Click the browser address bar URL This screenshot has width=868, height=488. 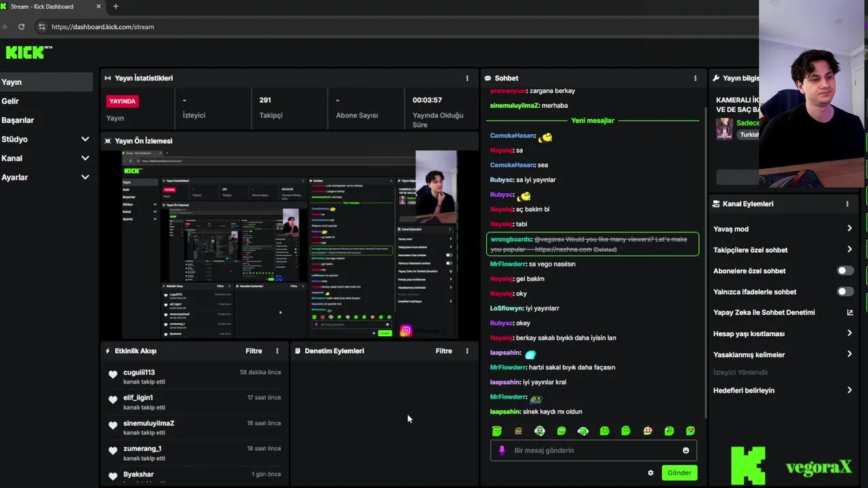(x=102, y=26)
